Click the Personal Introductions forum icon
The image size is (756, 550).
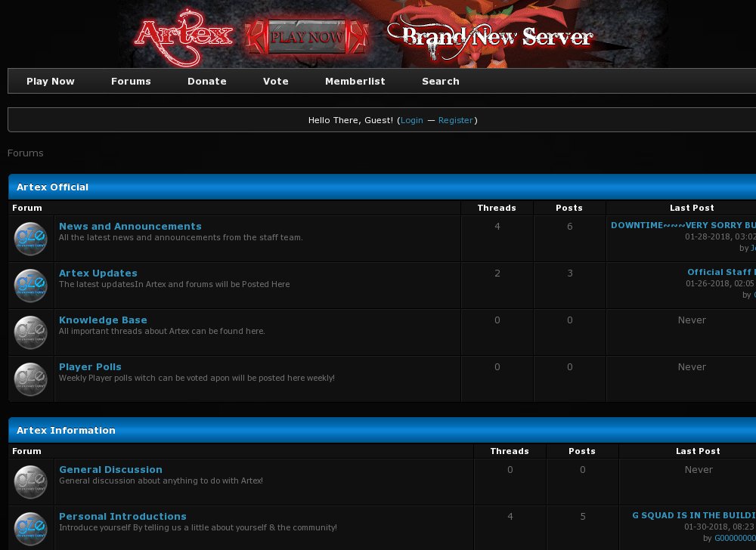(30, 528)
